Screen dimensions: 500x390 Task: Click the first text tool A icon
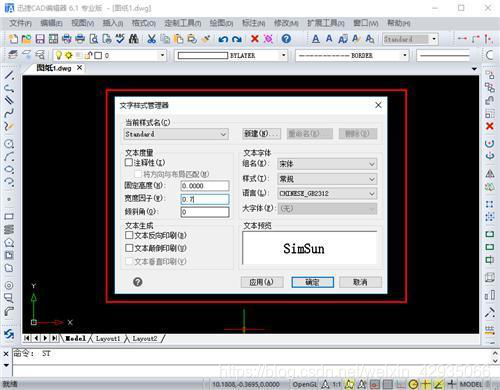[316, 39]
